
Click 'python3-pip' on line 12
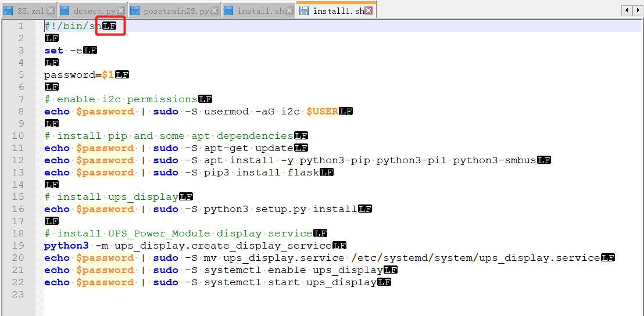(x=335, y=160)
